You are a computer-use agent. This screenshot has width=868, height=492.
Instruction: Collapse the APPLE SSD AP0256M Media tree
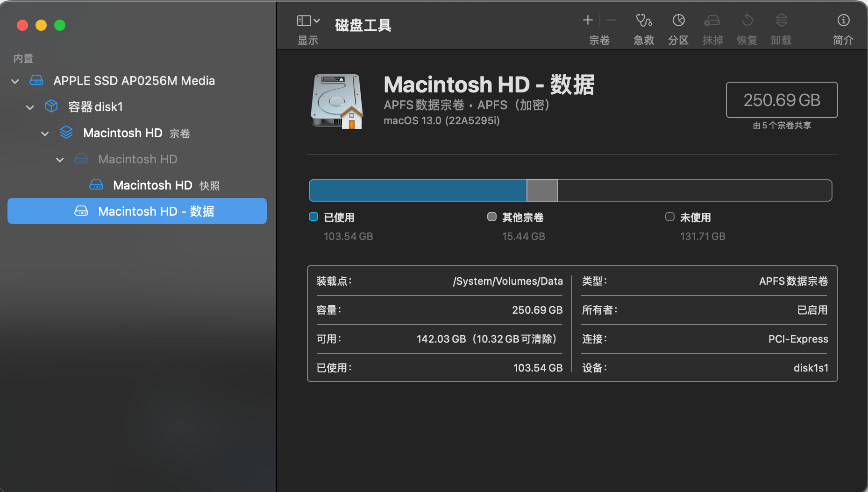tap(15, 81)
